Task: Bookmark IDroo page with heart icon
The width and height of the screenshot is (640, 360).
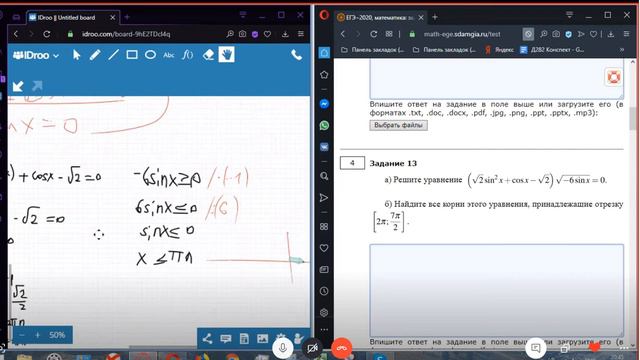Action: pyautogui.click(x=267, y=34)
